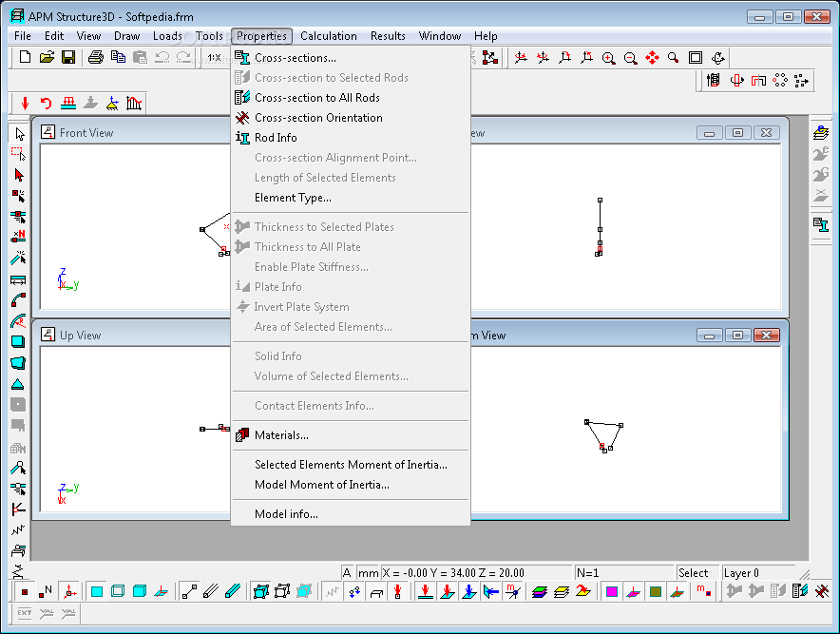Click the N=1 status bar field
The width and height of the screenshot is (840, 634).
click(x=623, y=573)
